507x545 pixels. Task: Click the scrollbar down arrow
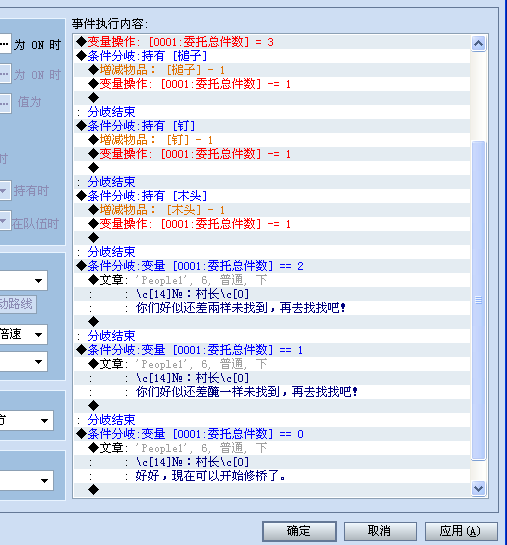point(479,488)
